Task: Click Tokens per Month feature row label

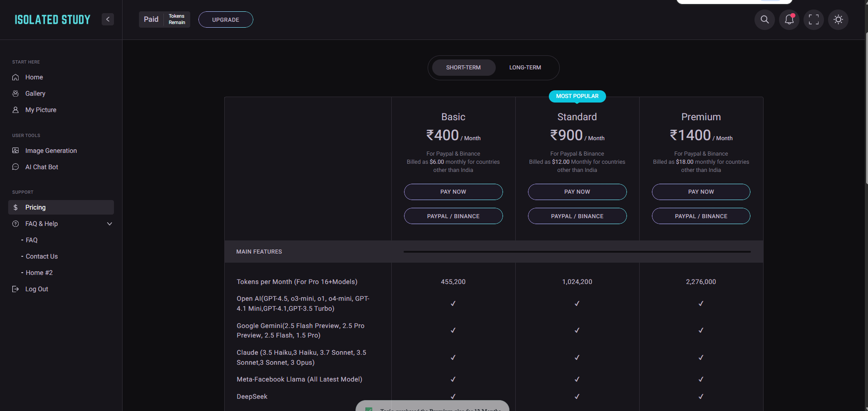Action: coord(297,282)
